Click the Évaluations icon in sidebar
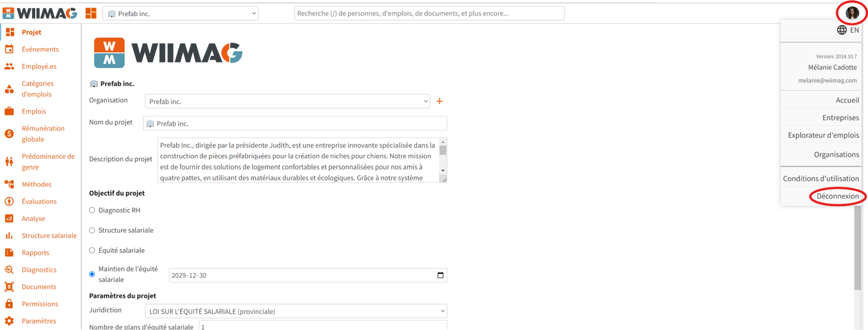868x330 pixels. pos(9,201)
